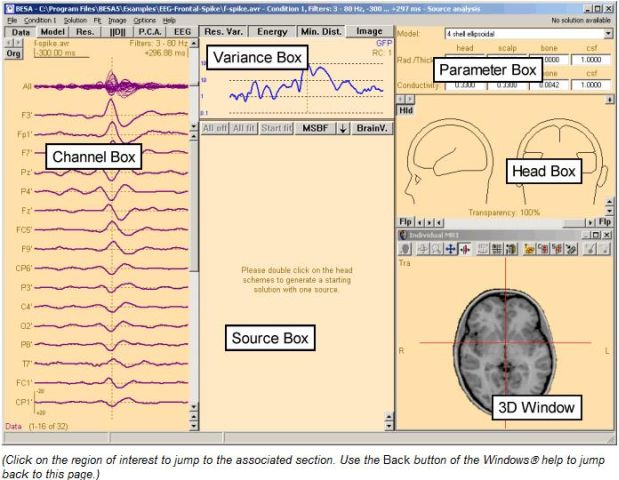Open the Options menu
Screen dimensions: 619x480
tap(144, 20)
